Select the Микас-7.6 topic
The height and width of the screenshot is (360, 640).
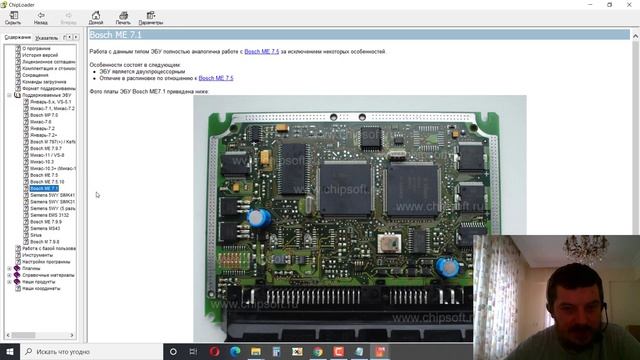40,122
